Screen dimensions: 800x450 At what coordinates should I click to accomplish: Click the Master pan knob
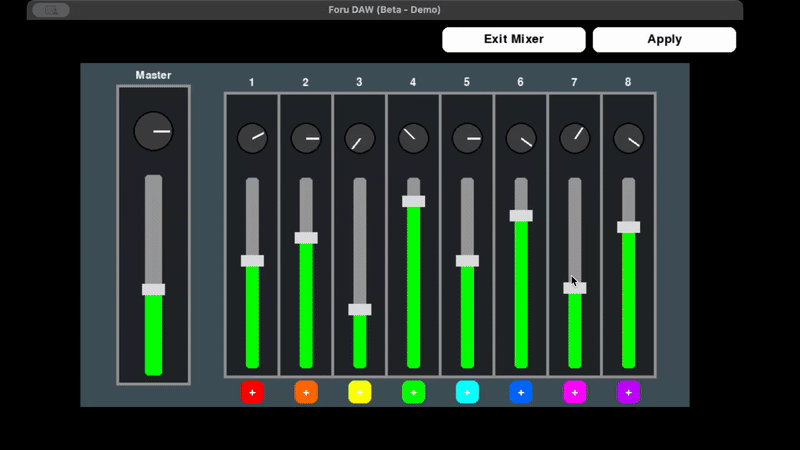point(154,131)
